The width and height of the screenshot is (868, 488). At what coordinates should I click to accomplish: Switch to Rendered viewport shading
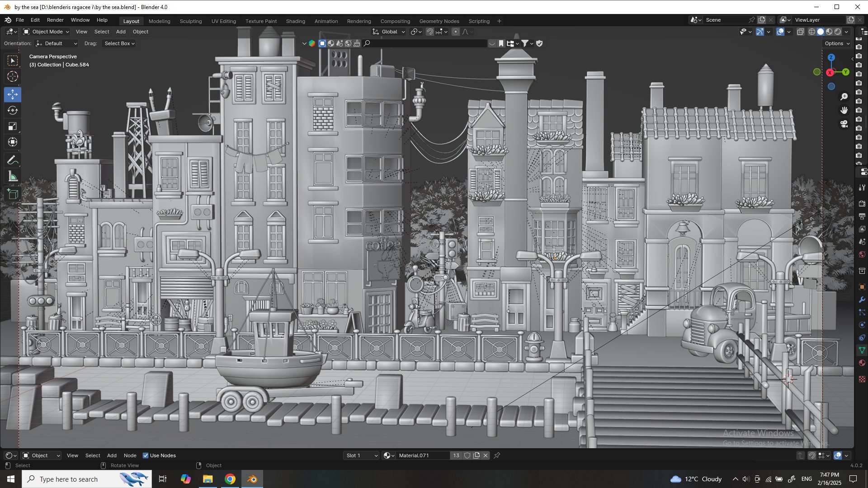click(x=838, y=32)
